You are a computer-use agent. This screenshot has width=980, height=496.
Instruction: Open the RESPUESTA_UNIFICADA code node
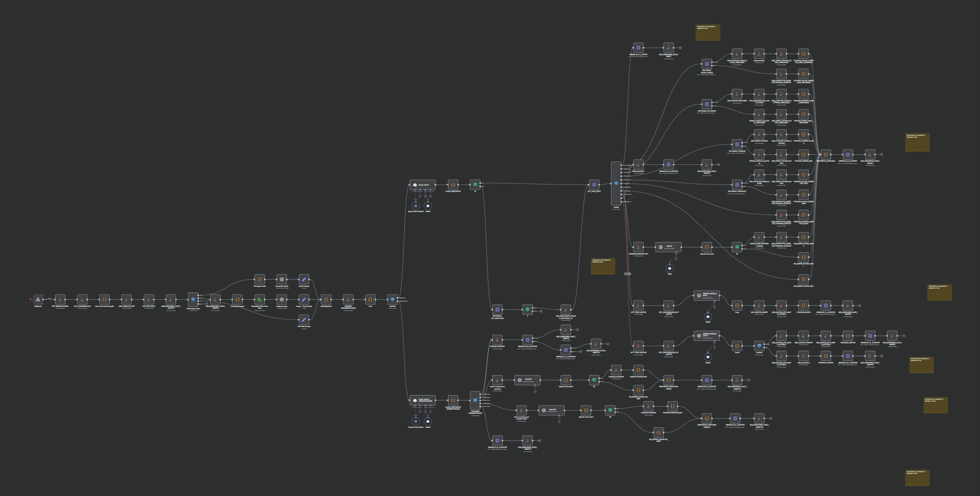click(826, 154)
